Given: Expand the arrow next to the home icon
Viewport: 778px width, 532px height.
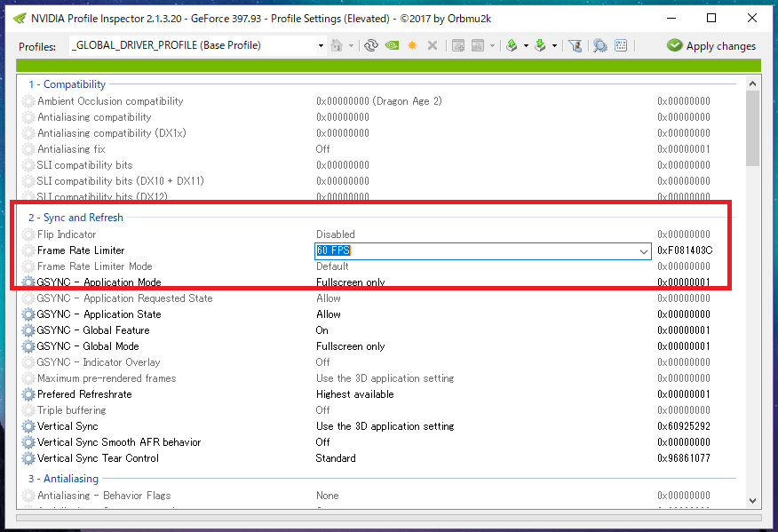Looking at the screenshot, I should (x=351, y=45).
